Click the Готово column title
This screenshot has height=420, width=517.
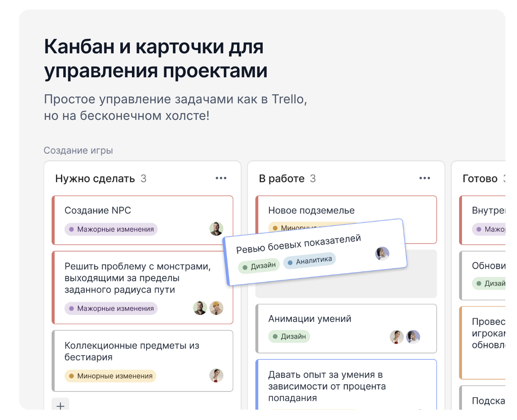pyautogui.click(x=480, y=179)
